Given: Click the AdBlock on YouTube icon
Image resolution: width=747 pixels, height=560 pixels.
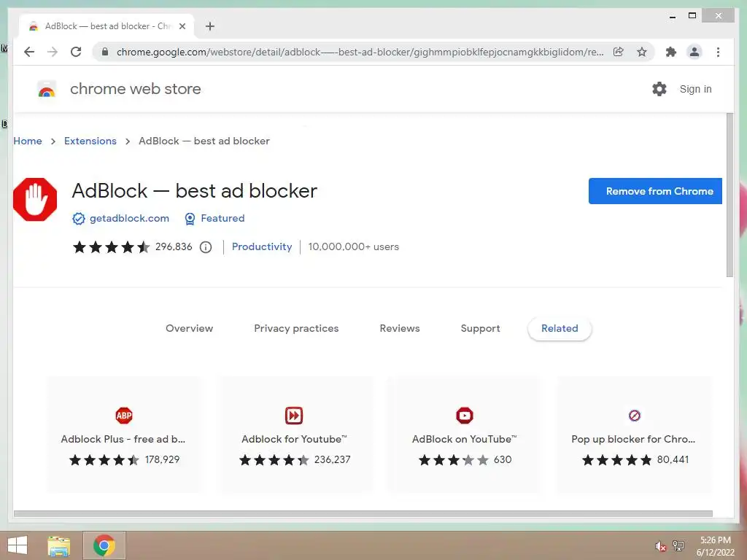Looking at the screenshot, I should tap(465, 415).
